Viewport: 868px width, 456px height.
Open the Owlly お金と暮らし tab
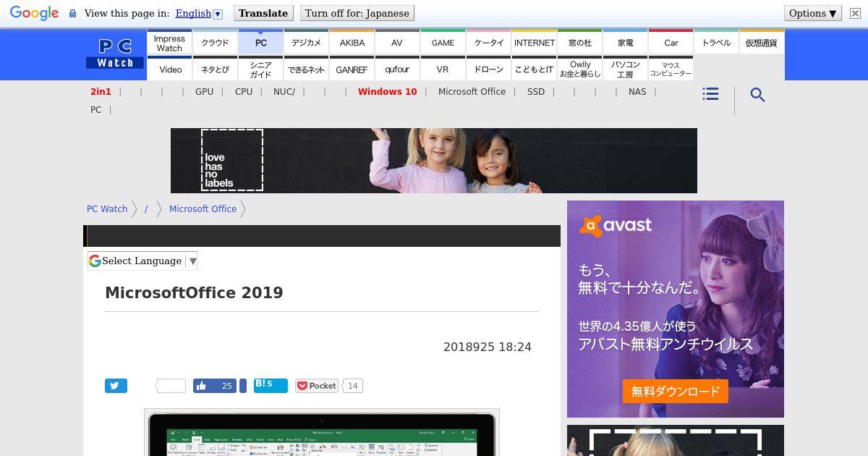pyautogui.click(x=580, y=69)
